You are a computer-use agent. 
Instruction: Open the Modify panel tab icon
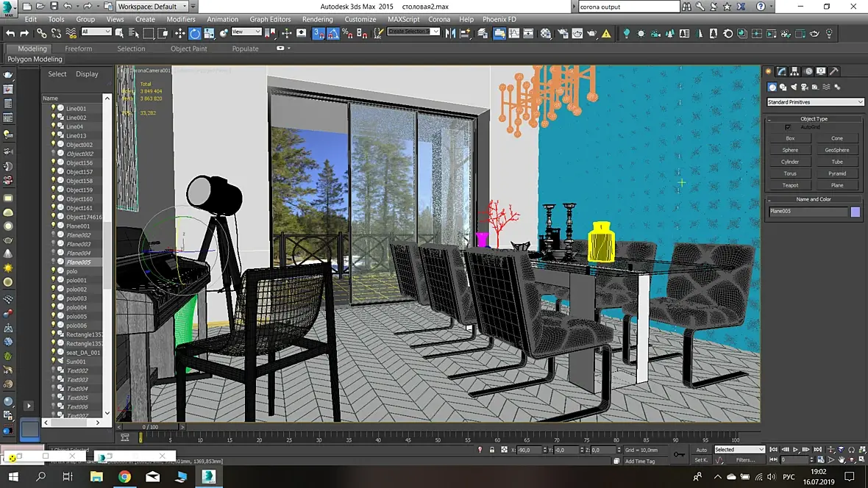781,71
